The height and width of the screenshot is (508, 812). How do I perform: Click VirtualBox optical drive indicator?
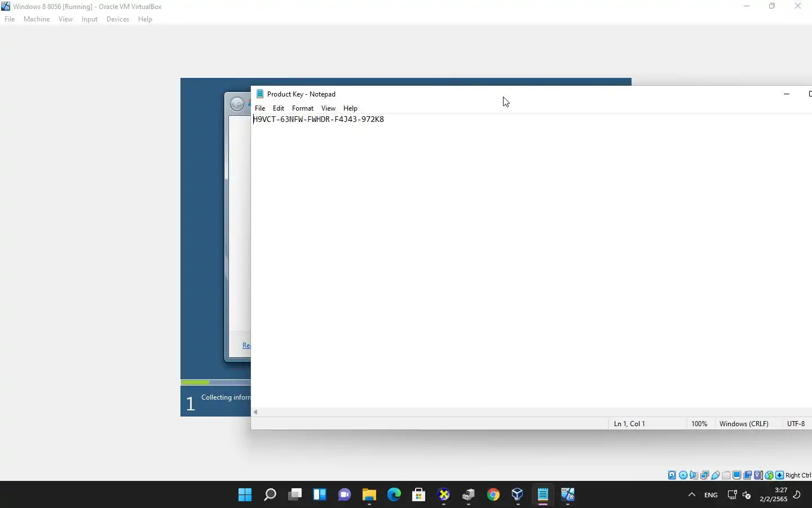coord(683,475)
